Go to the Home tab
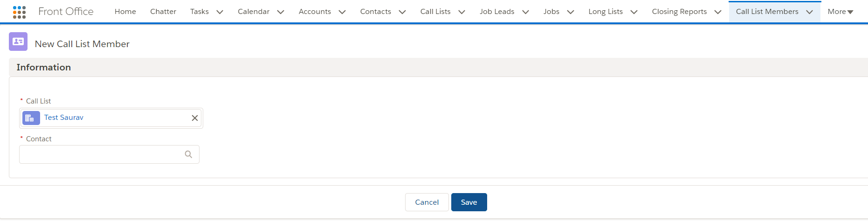 125,12
